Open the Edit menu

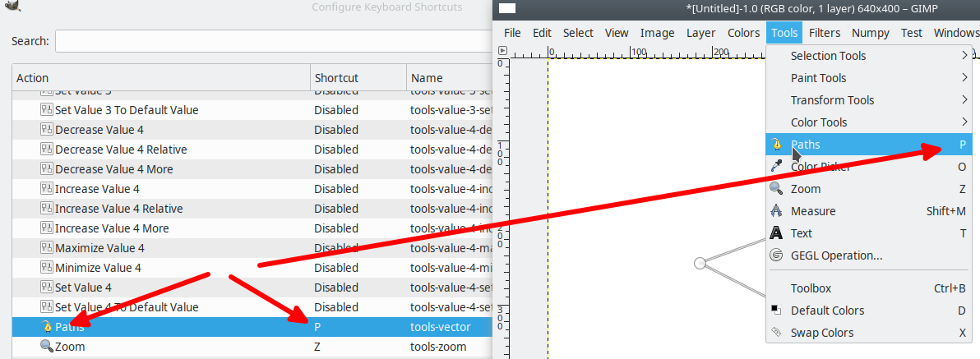542,33
